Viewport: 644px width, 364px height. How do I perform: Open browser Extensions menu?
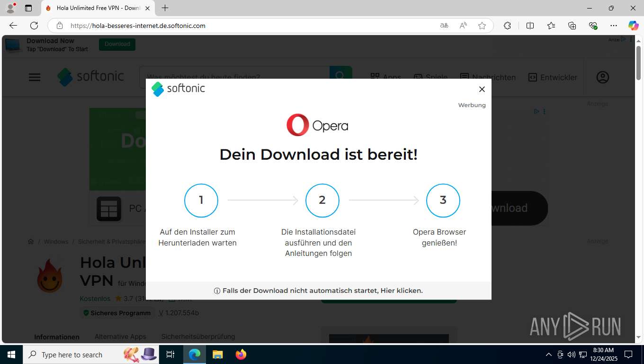(x=507, y=26)
